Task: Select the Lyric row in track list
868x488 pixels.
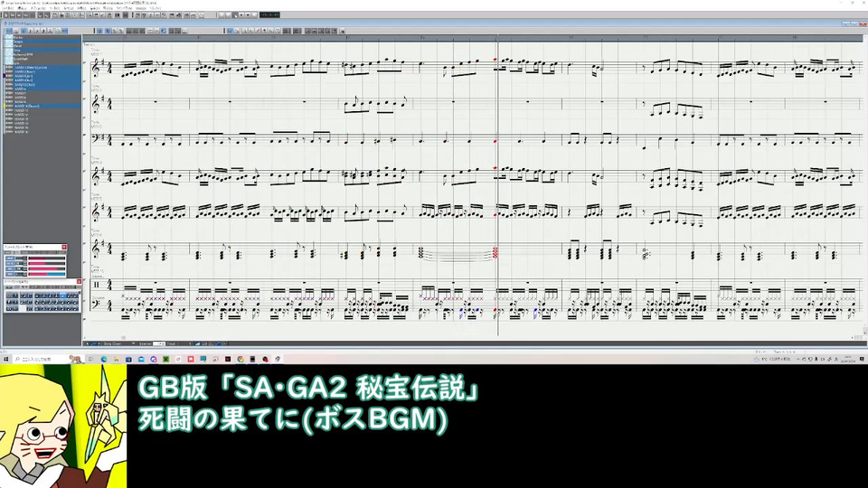Action: click(42, 63)
